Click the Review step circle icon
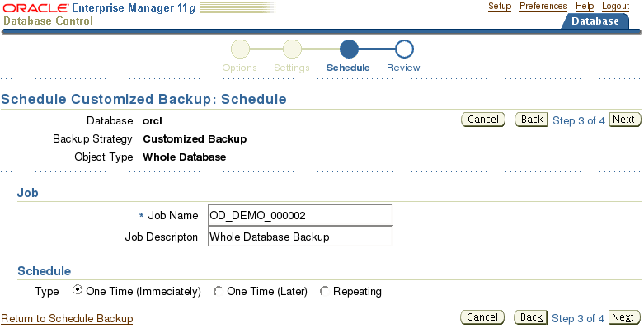This screenshot has height=333, width=644. [404, 49]
